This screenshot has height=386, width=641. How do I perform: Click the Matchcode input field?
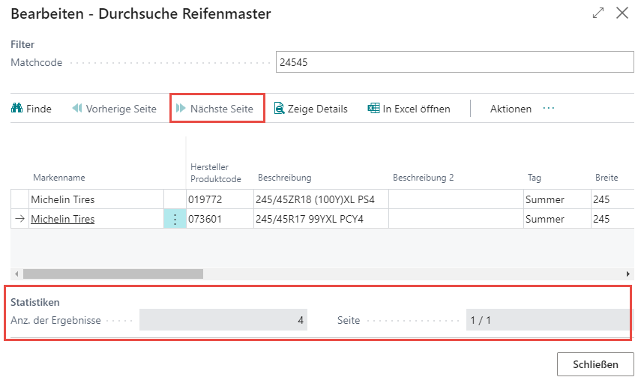point(455,62)
